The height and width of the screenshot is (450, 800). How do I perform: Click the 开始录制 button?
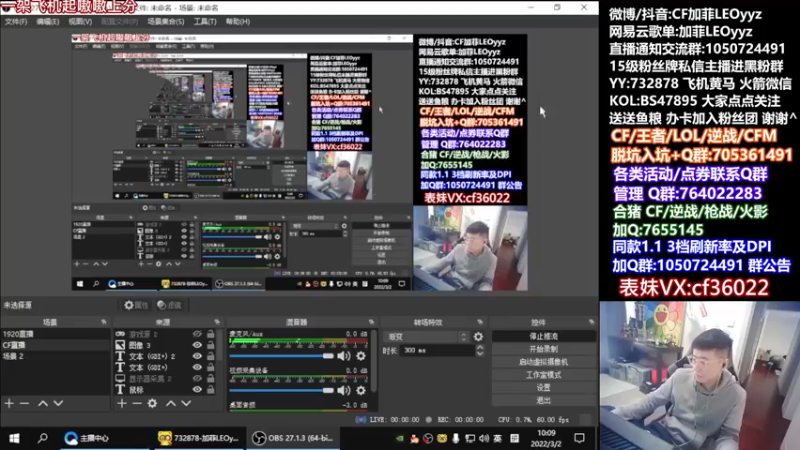(543, 349)
